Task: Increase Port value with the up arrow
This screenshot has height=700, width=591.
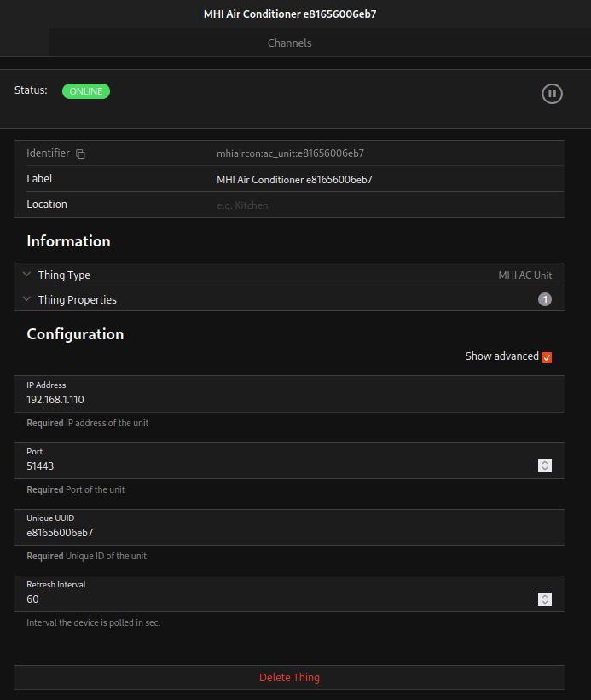Action: coord(545,462)
